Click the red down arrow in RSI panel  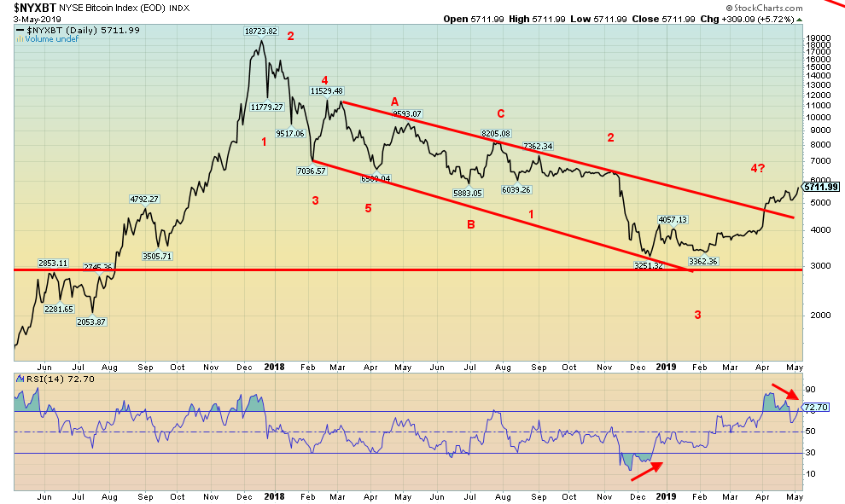pyautogui.click(x=784, y=393)
